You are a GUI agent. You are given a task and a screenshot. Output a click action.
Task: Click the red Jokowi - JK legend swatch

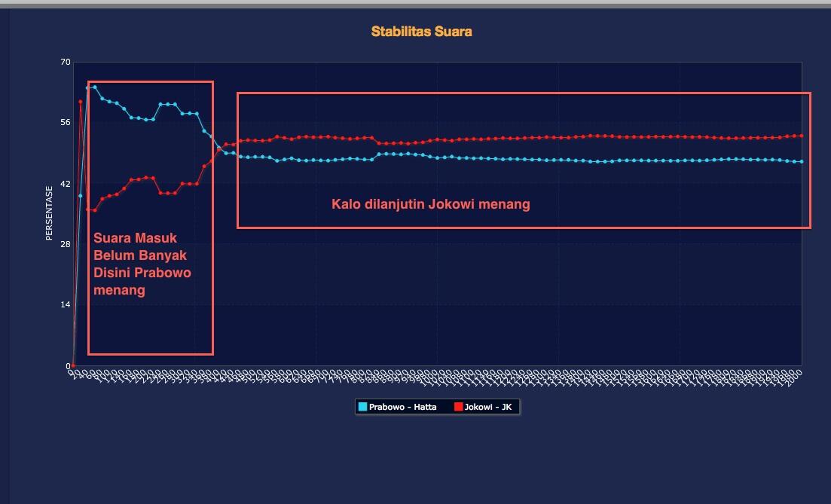(x=458, y=407)
